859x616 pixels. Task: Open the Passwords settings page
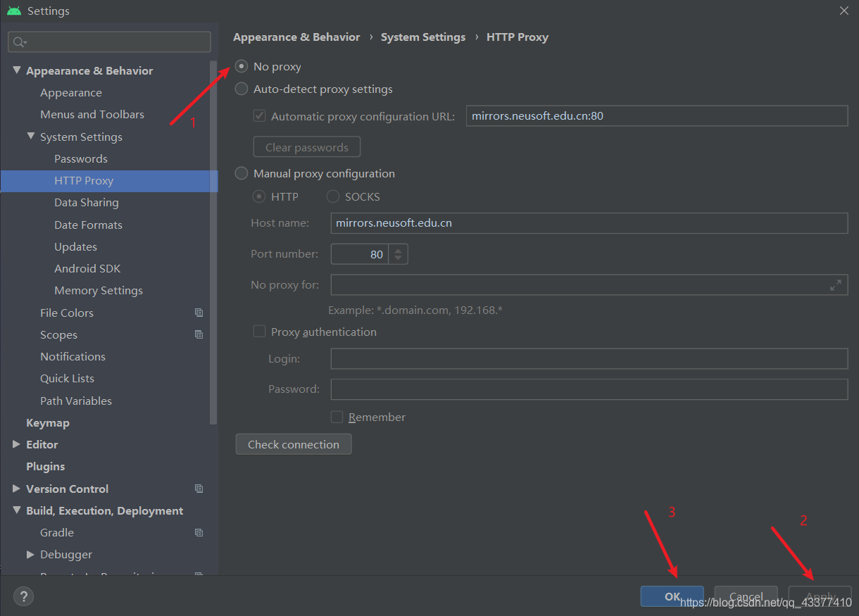81,158
